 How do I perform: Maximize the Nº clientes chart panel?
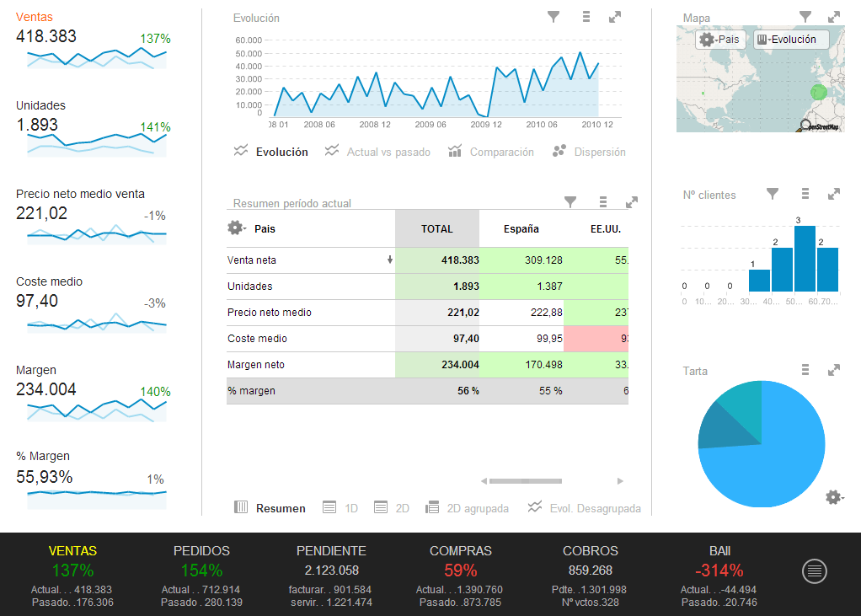[x=834, y=194]
